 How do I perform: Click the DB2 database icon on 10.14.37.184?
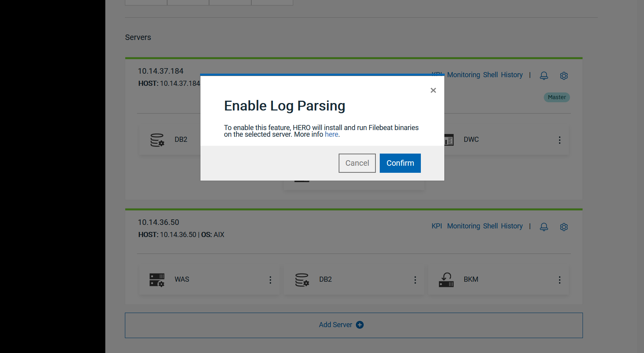tap(157, 140)
